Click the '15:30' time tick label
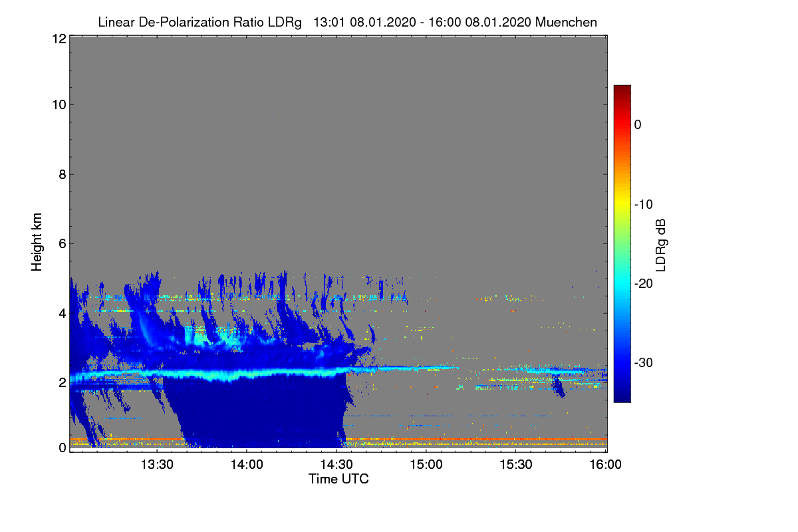The image size is (798, 532). (516, 465)
